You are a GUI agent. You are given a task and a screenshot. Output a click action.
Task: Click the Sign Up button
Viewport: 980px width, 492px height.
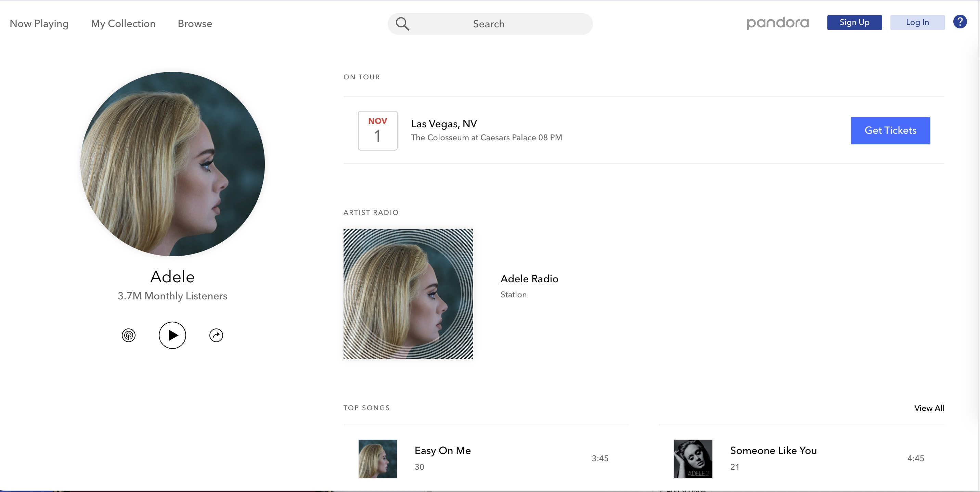(x=854, y=22)
